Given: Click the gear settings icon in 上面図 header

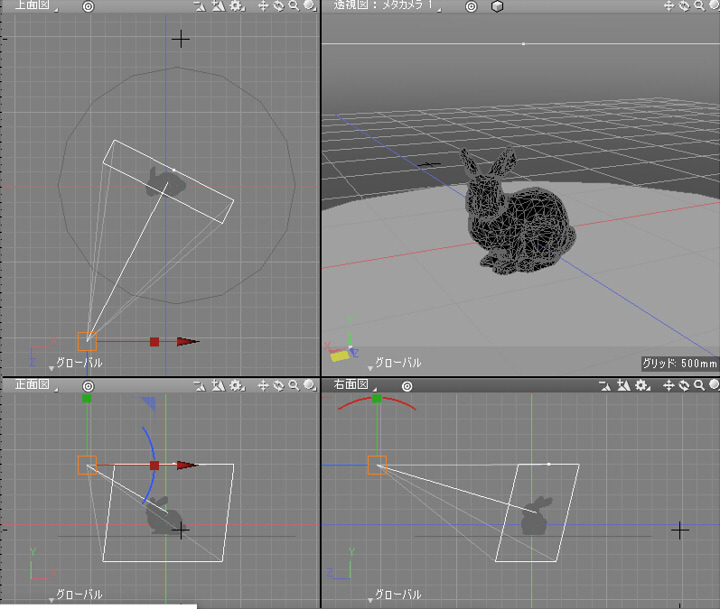Looking at the screenshot, I should pyautogui.click(x=237, y=6).
